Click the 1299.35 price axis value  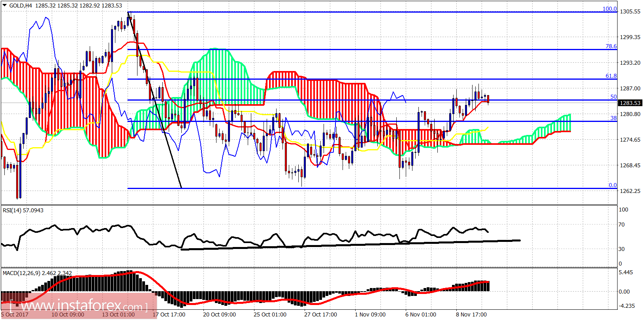630,37
